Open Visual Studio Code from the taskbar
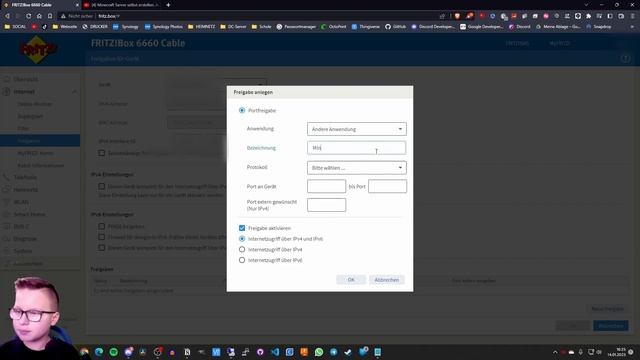The height and width of the screenshot is (360, 640). click(275, 352)
